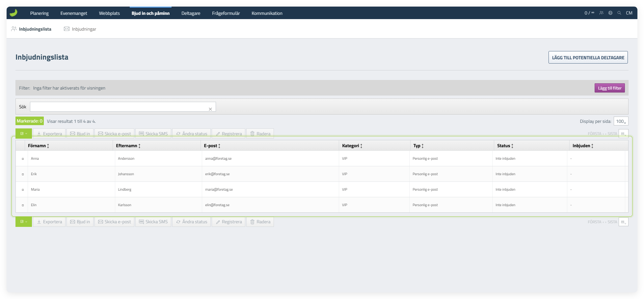Click Registrera above the table
This screenshot has width=644, height=299.
click(229, 134)
